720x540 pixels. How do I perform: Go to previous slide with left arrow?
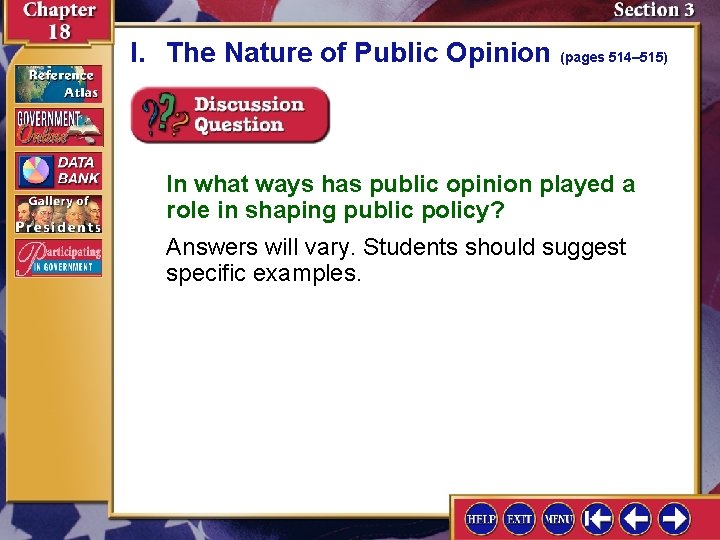(x=636, y=519)
